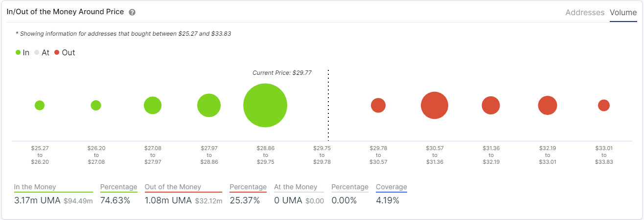
Task: Click the In the Money label
Action: pos(35,187)
